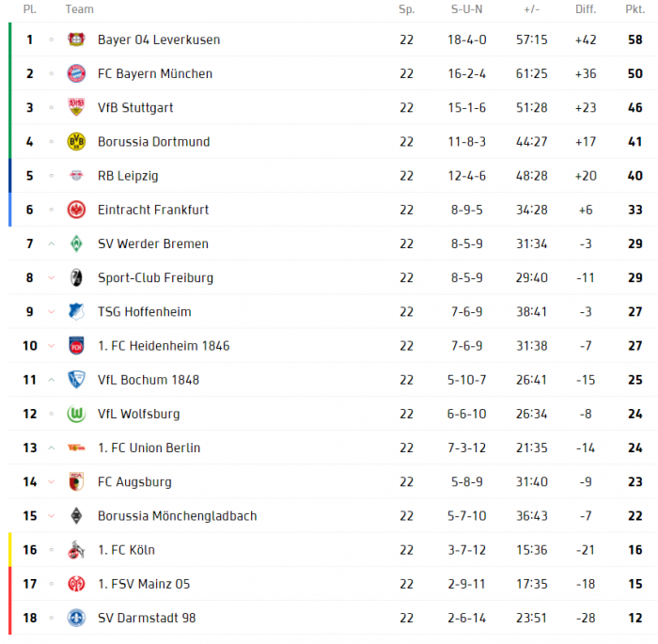Select the SV Werder Bremen diamond logo

pyautogui.click(x=76, y=243)
